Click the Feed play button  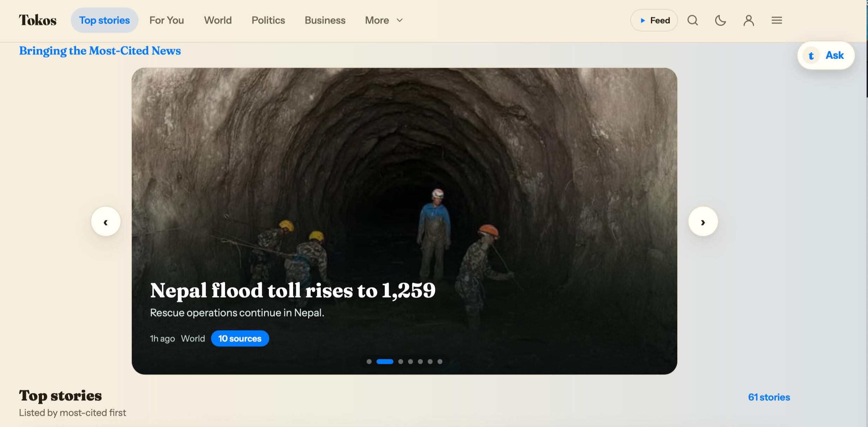[654, 20]
